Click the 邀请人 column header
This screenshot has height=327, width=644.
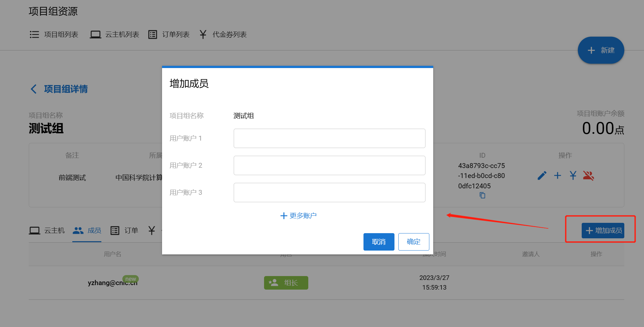coord(531,254)
